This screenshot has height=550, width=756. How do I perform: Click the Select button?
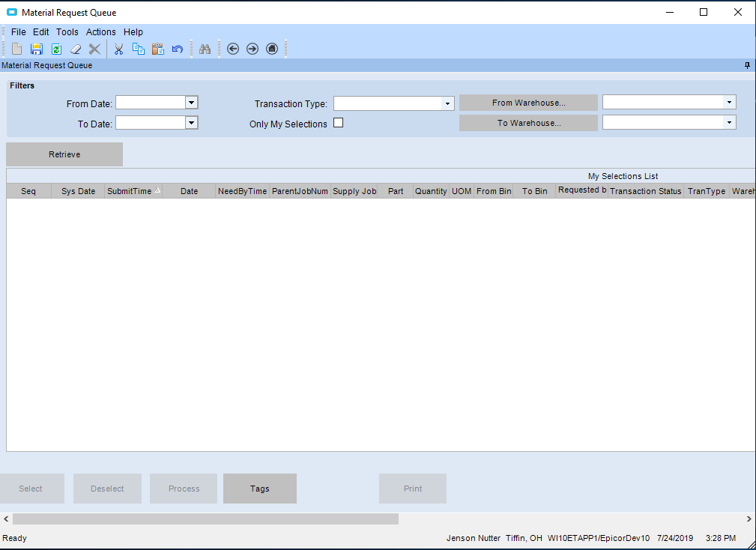point(31,489)
